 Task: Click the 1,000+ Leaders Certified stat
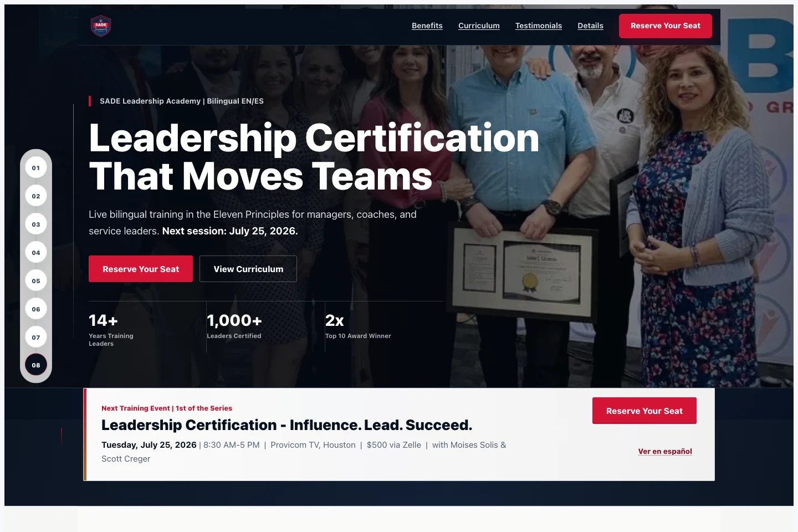pos(234,326)
